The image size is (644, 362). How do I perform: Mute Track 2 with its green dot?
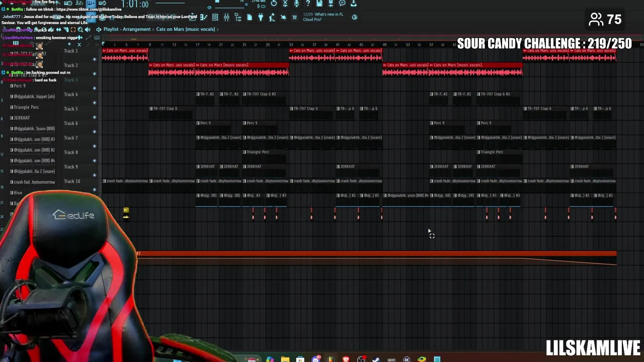[x=95, y=74]
